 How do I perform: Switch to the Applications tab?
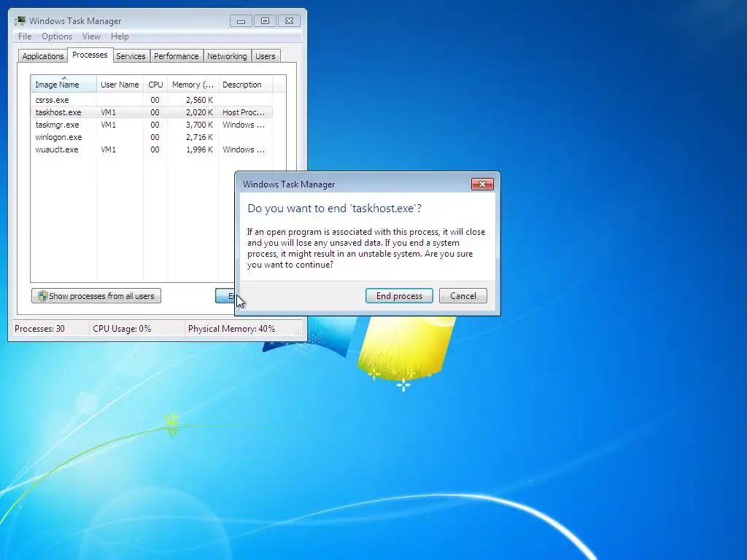(x=43, y=56)
